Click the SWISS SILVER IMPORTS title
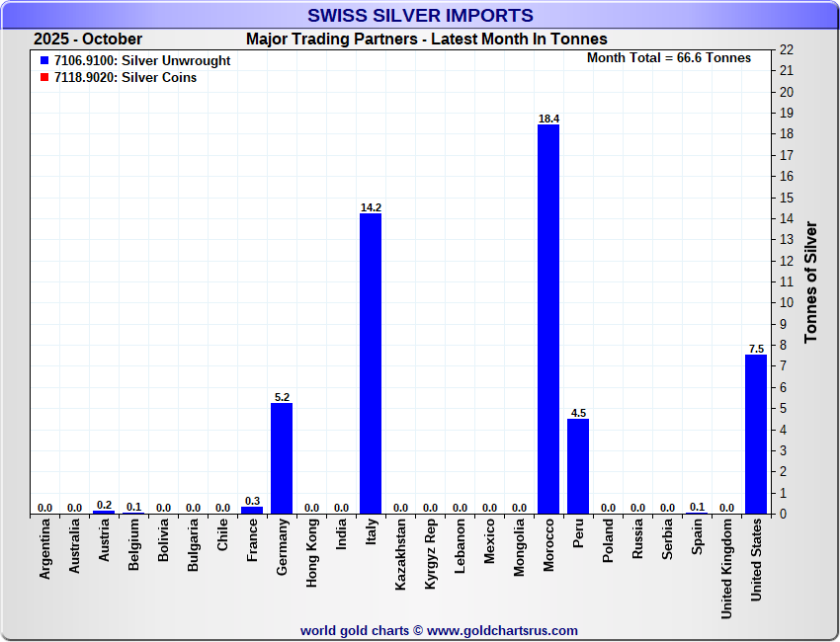 pyautogui.click(x=420, y=16)
